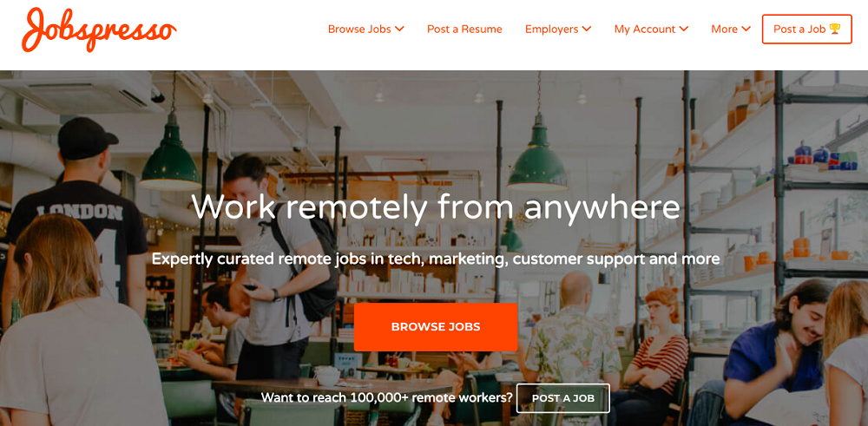Expand the More dropdown chevron
The height and width of the screenshot is (426, 868).
coord(746,29)
